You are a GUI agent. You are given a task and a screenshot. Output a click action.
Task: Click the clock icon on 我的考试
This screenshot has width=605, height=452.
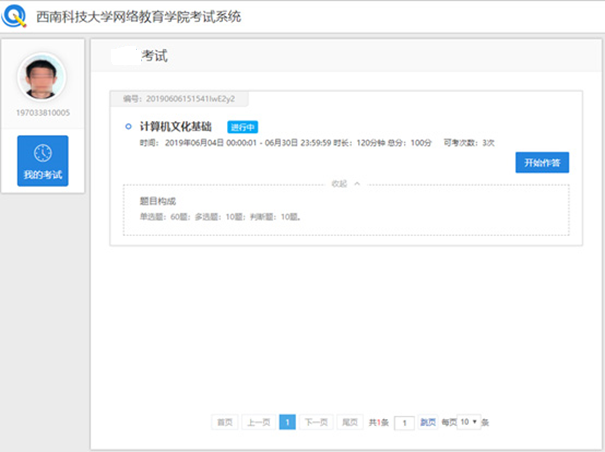42,153
